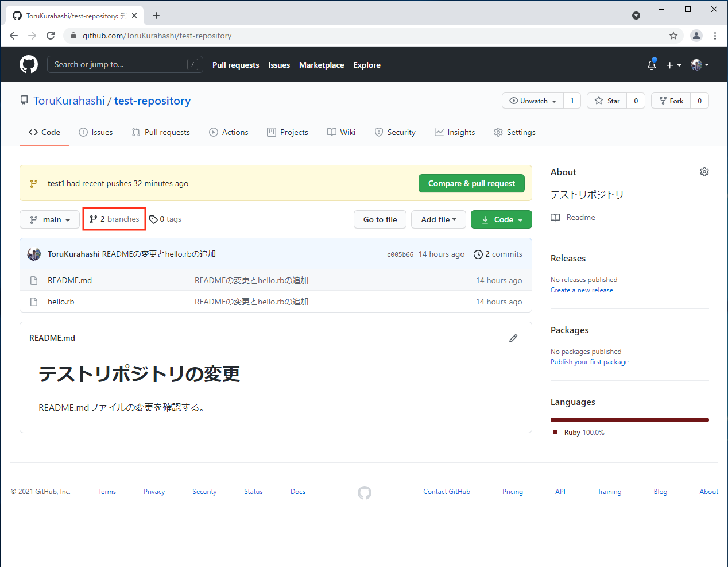Click file icon beside hello.rb row
The width and height of the screenshot is (728, 567).
pyautogui.click(x=34, y=302)
